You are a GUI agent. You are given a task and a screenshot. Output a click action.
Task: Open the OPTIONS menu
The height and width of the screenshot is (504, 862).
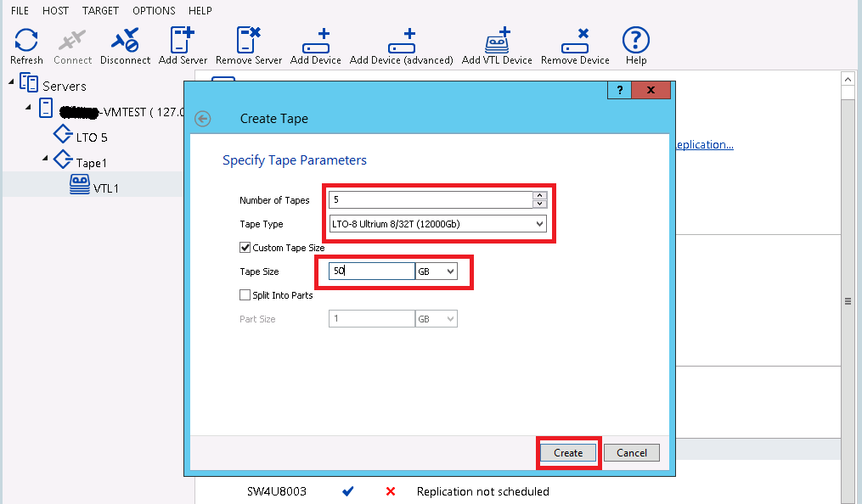pyautogui.click(x=153, y=10)
